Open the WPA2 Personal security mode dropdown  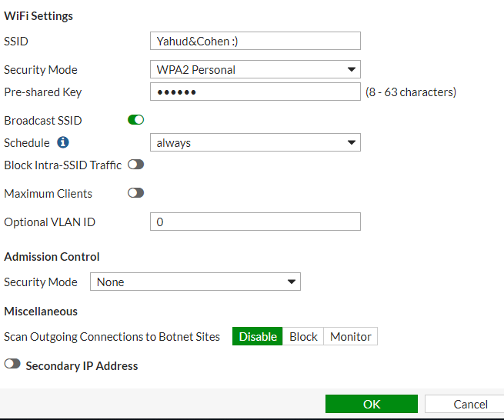pyautogui.click(x=255, y=70)
